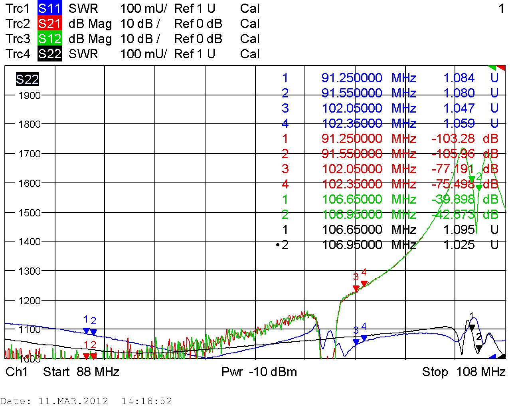Click green marker 2 on the S12 trace

pos(479,187)
